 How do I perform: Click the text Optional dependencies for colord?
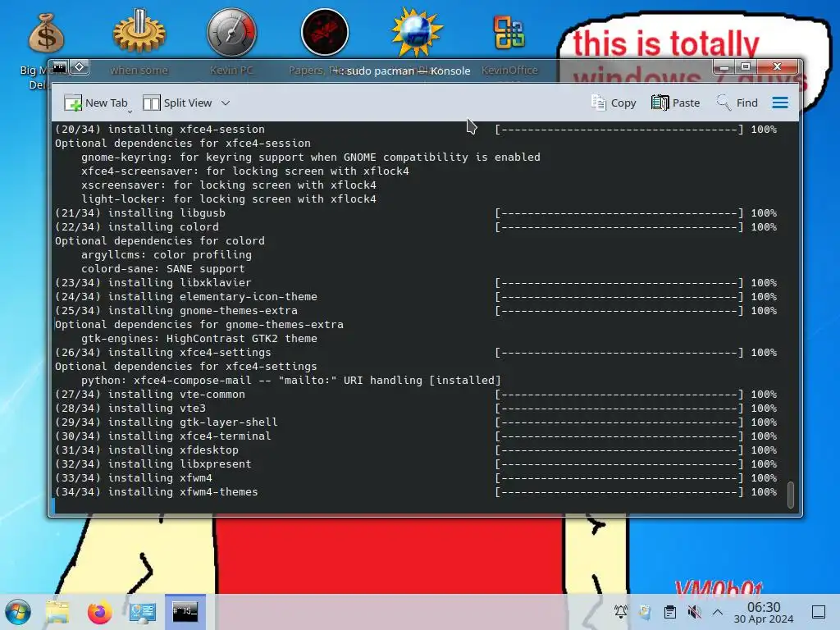(160, 240)
